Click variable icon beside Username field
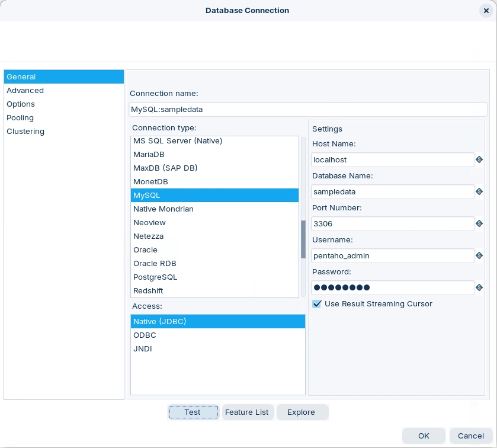 pos(479,256)
